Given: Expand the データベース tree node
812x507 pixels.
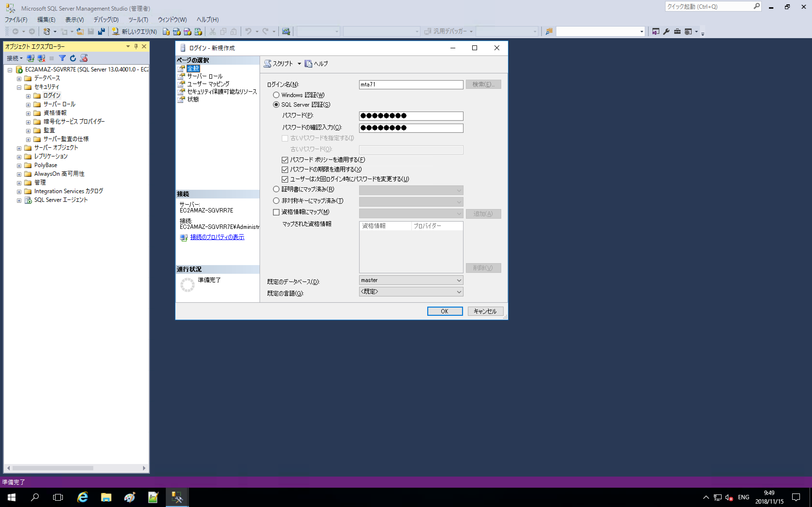Looking at the screenshot, I should pyautogui.click(x=19, y=78).
